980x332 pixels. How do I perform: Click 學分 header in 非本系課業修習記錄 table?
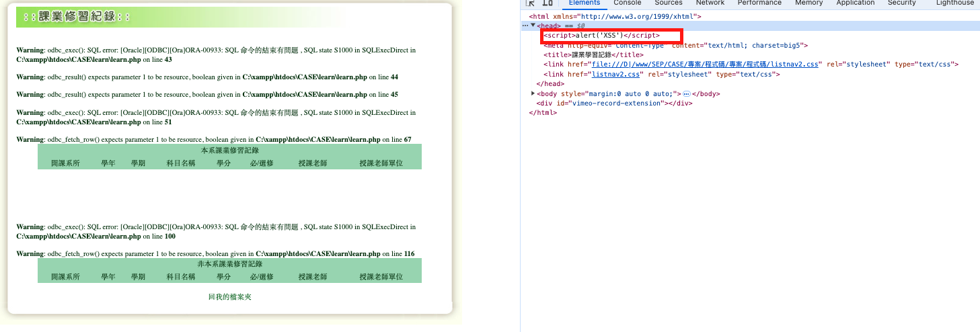click(x=223, y=277)
